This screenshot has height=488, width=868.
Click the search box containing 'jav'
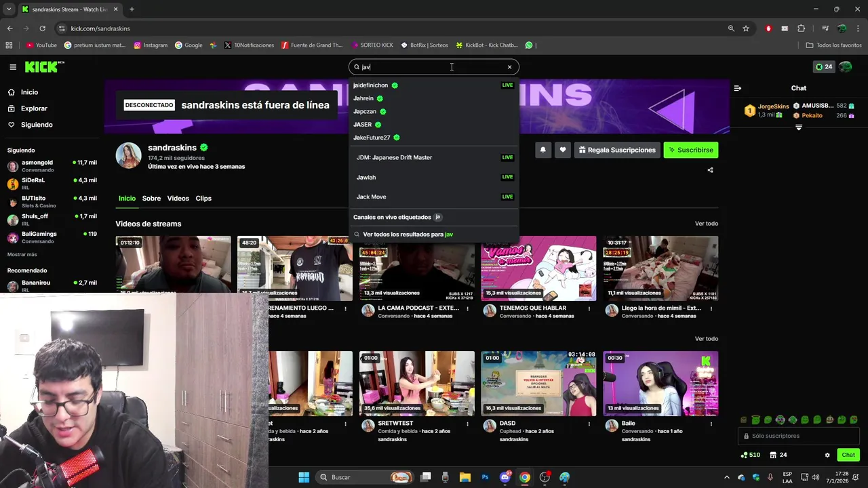pos(434,67)
